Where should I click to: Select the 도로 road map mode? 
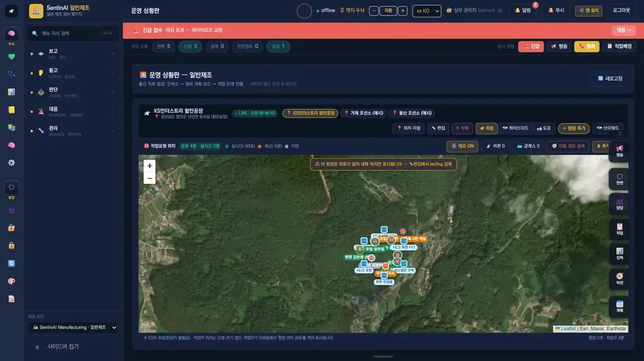[544, 128]
